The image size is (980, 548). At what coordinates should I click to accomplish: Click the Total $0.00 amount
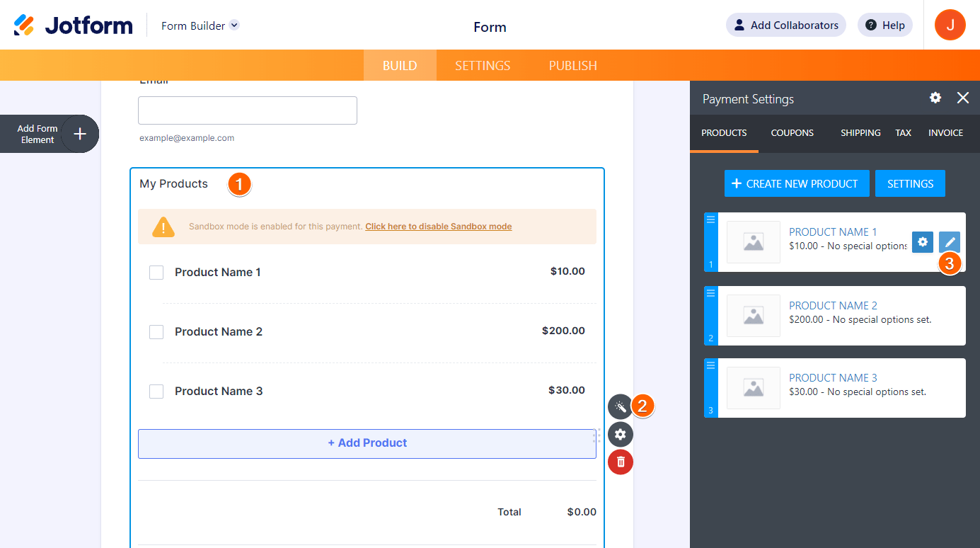click(x=582, y=512)
